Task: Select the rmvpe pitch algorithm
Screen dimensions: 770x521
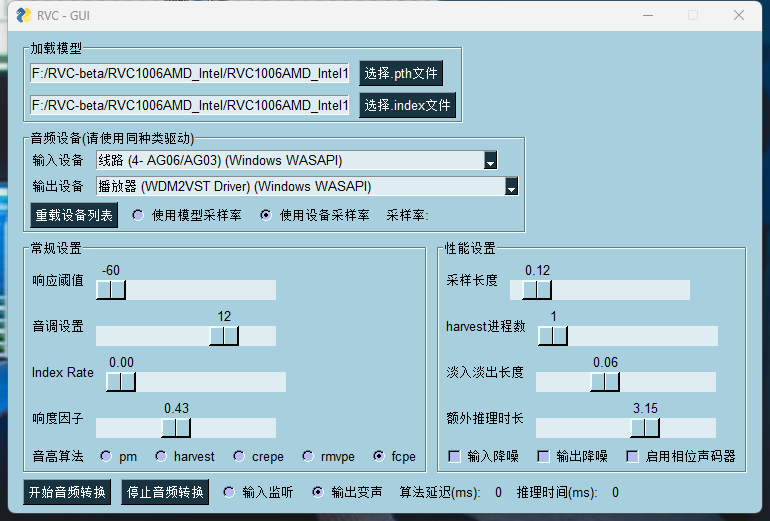Action: pos(308,457)
